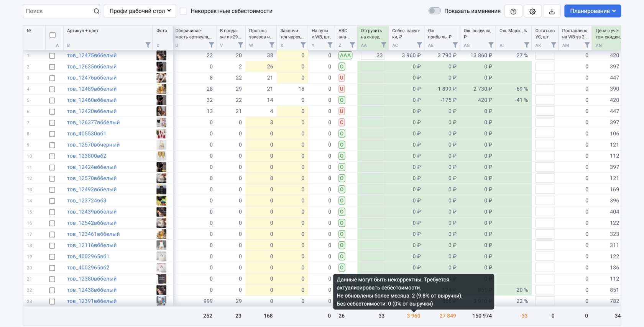The image size is (644, 327).
Task: Filter the Ож. Марж., % column
Action: click(x=527, y=45)
